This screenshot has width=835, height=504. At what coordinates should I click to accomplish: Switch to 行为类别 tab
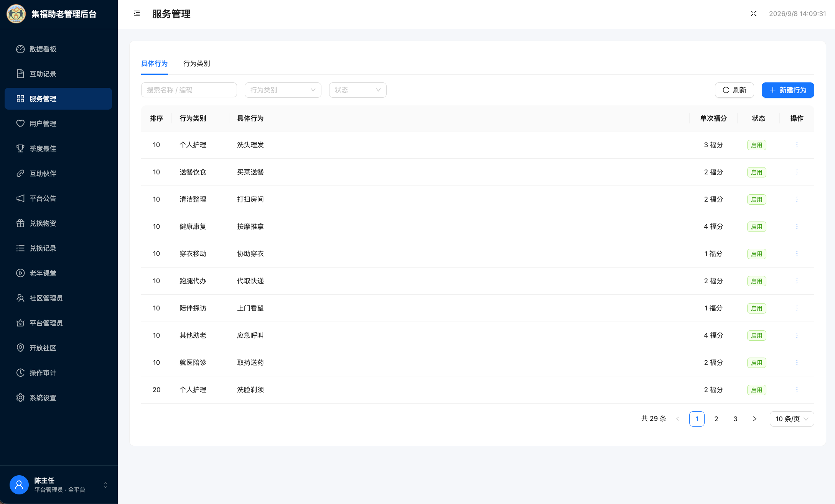click(196, 64)
